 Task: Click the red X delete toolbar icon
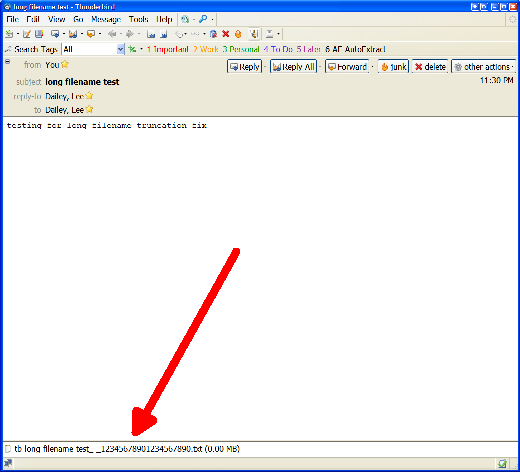[x=226, y=34]
